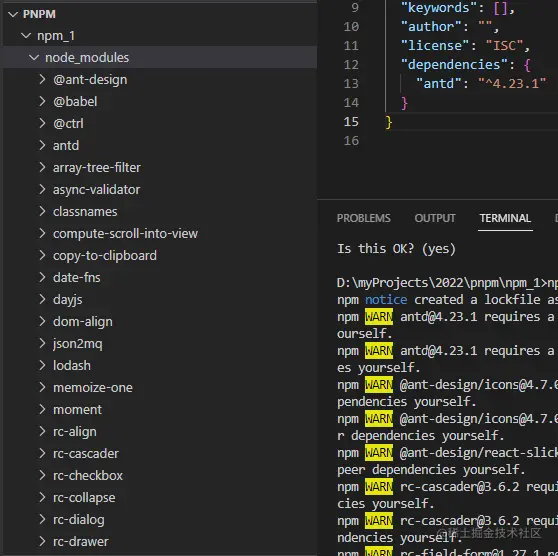The height and width of the screenshot is (556, 558).
Task: Click the "Is this OK? (yes)" terminal line
Action: pyautogui.click(x=396, y=248)
